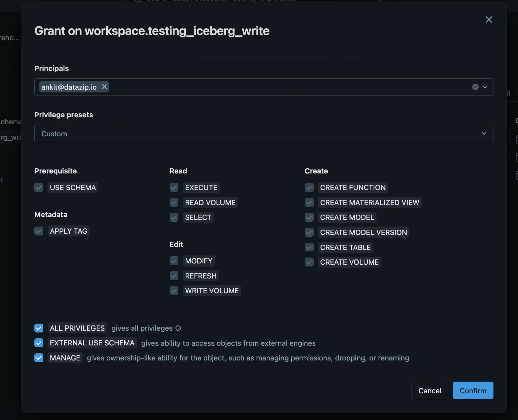Expand the Principals selector chevron
Viewport: 518px width, 420px height.
485,87
